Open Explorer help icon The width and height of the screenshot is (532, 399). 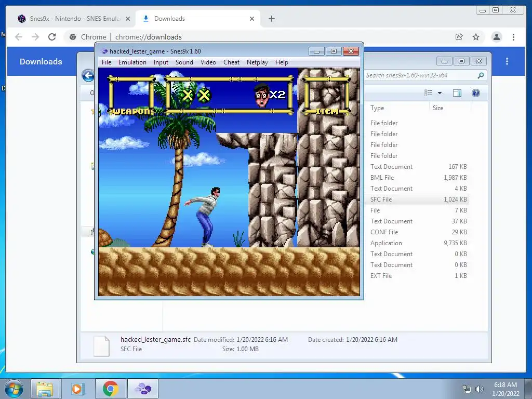476,93
